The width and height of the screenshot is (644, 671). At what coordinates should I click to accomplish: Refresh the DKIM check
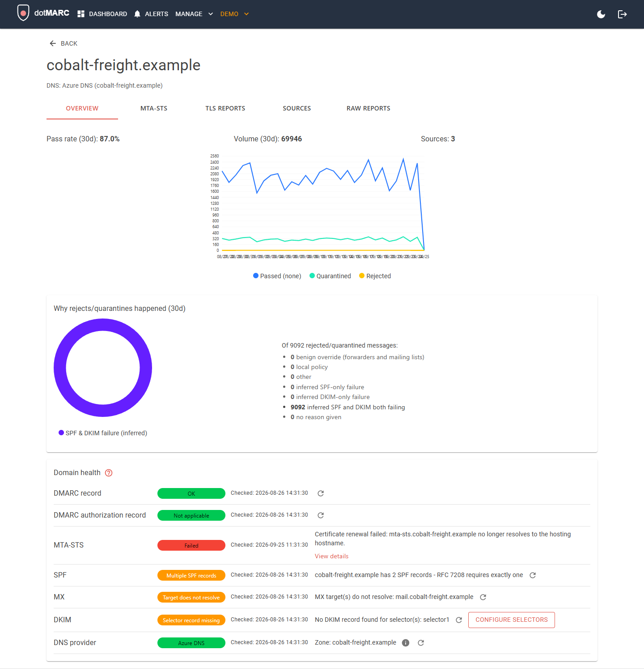pyautogui.click(x=459, y=620)
